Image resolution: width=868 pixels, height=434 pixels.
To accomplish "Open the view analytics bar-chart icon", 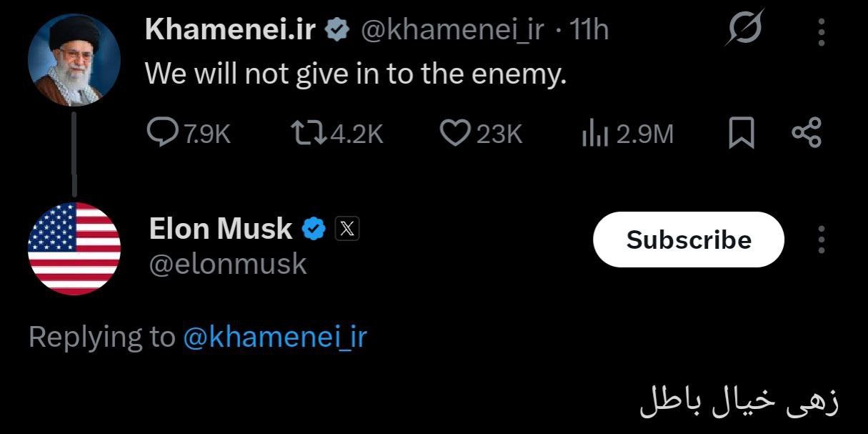I will (594, 134).
